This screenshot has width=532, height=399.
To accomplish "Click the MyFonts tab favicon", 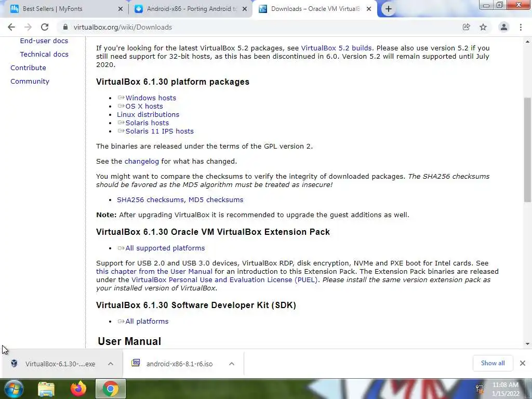I will (x=14, y=9).
